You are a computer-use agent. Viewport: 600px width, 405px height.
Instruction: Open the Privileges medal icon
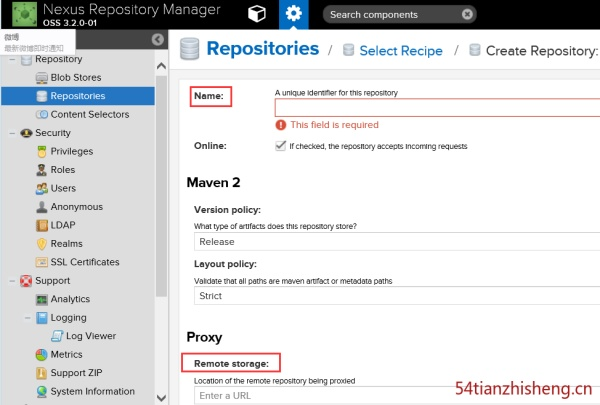point(42,152)
